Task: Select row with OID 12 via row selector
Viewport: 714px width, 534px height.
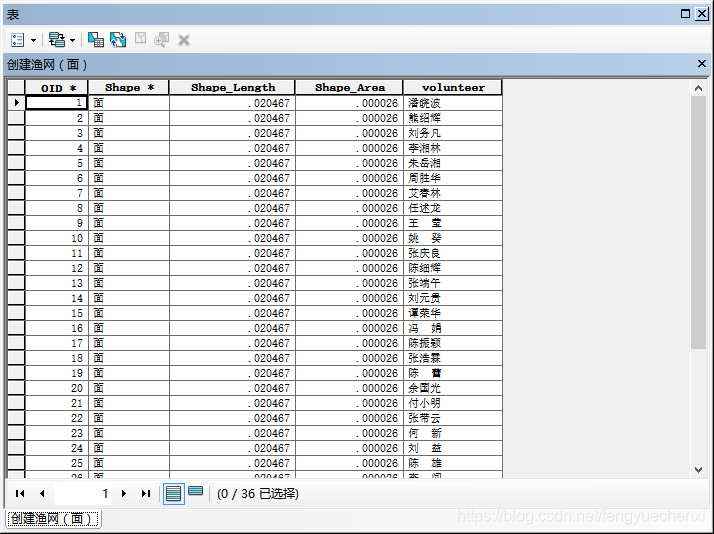Action: pyautogui.click(x=16, y=268)
